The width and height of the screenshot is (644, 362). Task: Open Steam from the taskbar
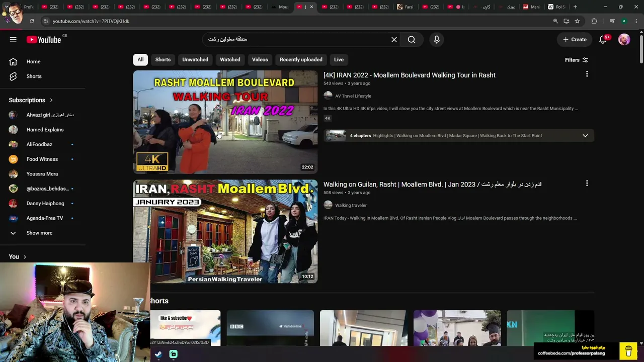click(x=158, y=354)
